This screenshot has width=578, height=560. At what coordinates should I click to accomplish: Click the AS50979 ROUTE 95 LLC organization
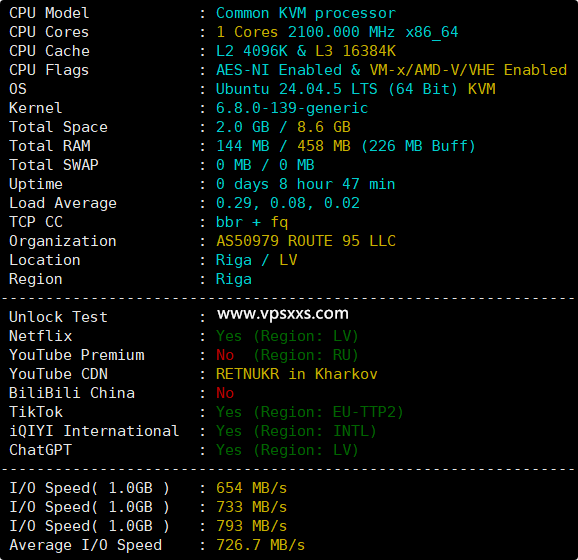coord(306,241)
